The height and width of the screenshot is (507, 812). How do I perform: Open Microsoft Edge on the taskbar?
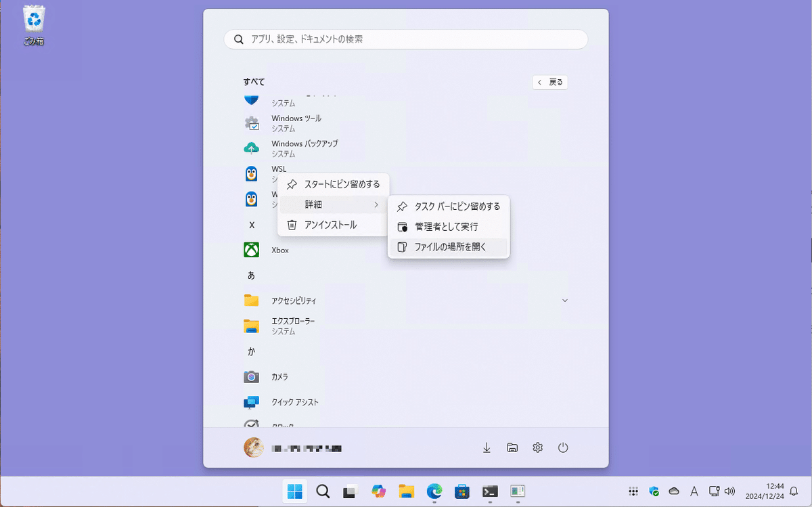point(434,491)
